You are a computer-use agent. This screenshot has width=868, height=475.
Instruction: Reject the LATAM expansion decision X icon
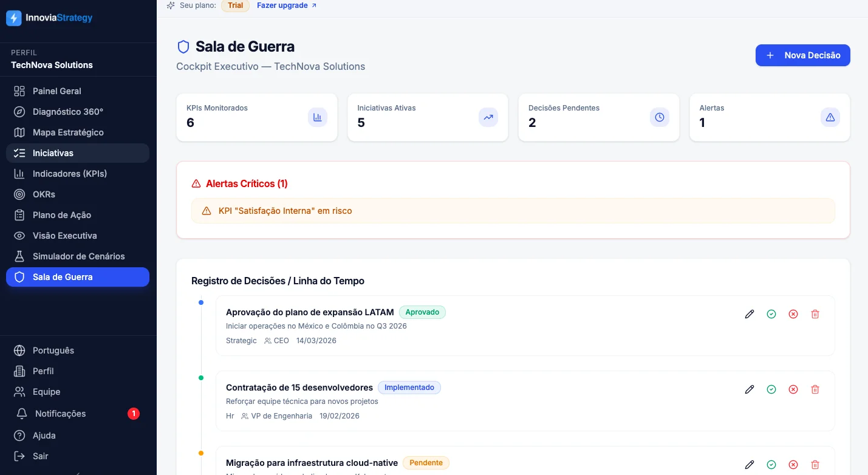click(x=793, y=314)
